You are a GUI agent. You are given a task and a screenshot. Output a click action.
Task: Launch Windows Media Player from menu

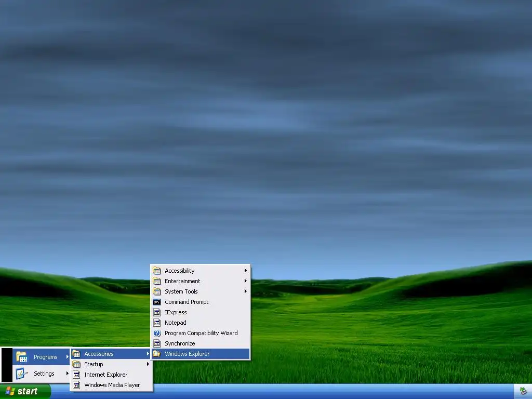pyautogui.click(x=111, y=385)
